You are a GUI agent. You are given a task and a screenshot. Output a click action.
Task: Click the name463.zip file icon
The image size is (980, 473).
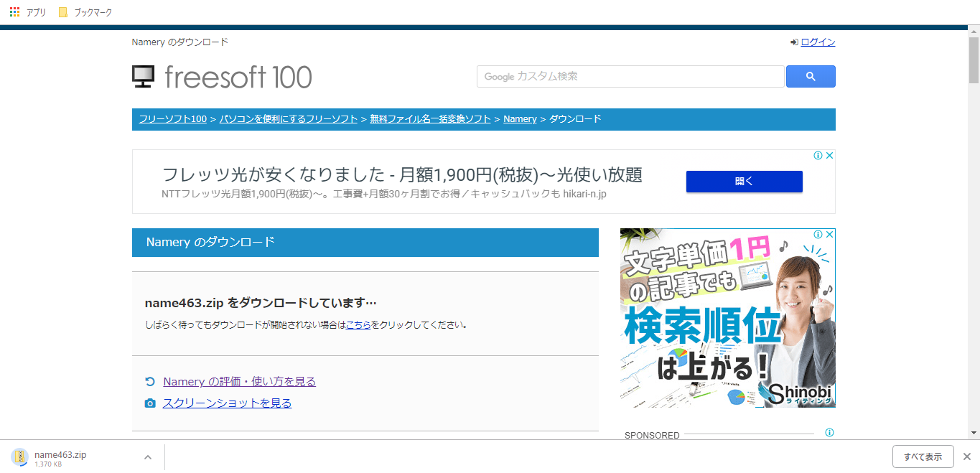click(19, 457)
